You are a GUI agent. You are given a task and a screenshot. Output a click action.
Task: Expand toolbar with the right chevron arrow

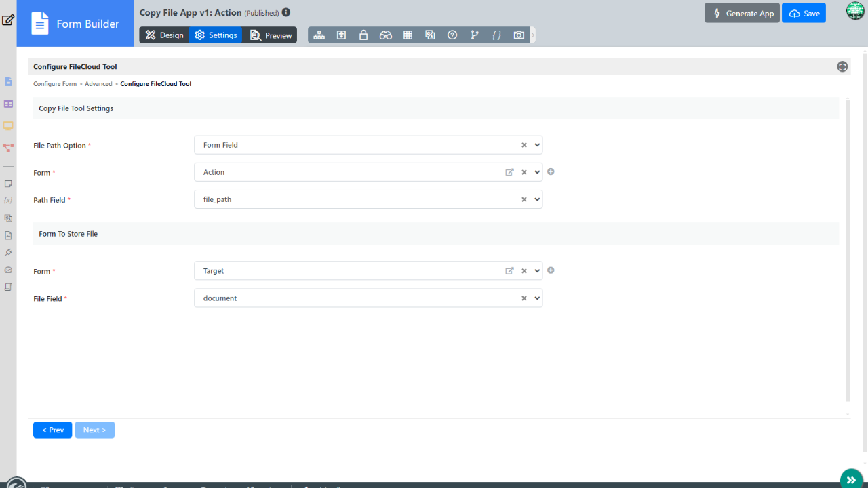click(533, 35)
